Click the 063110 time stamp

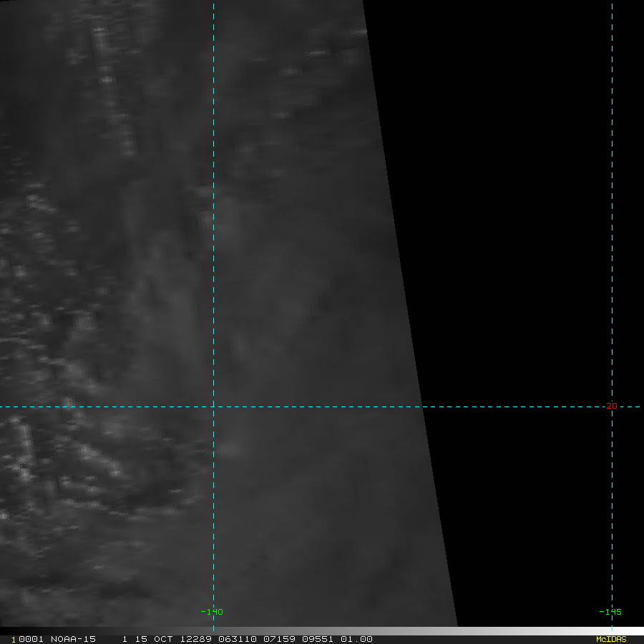point(238,639)
